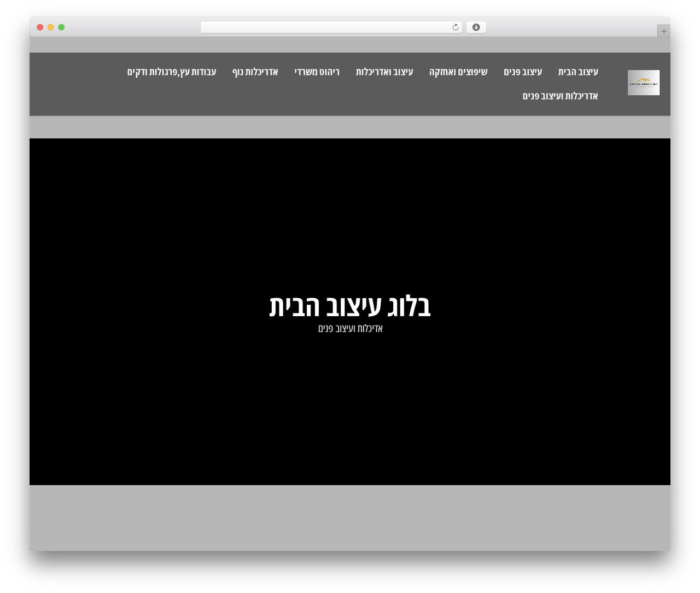Open עבודות עץ,פרגולות ודקים menu link
Image resolution: width=700 pixels, height=593 pixels.
[172, 72]
